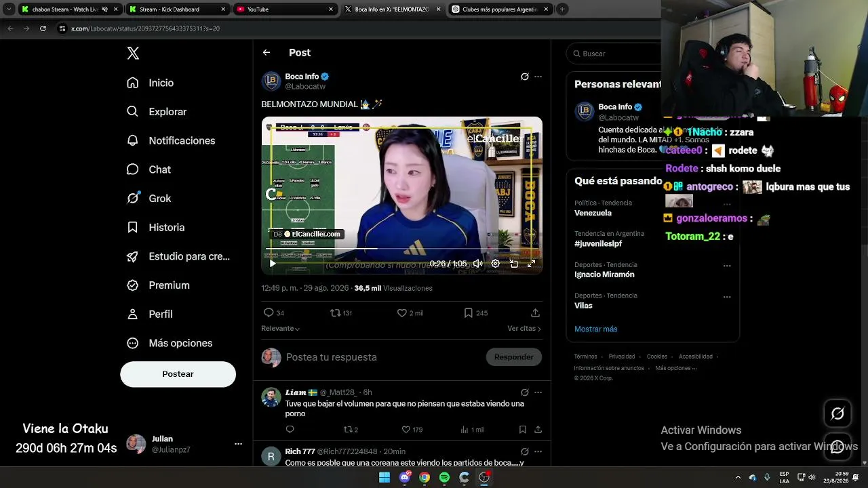Reply to the Boca Info post

pyautogui.click(x=273, y=313)
